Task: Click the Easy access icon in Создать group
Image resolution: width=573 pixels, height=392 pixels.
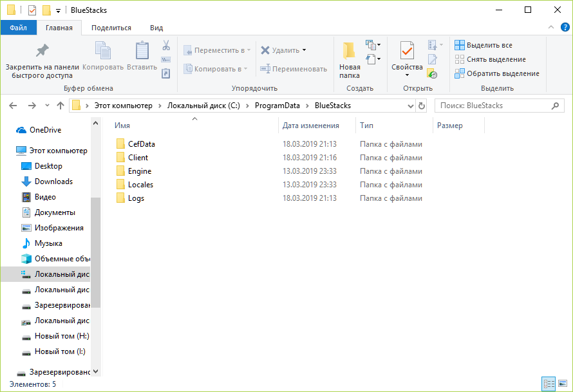Action: pos(371,59)
